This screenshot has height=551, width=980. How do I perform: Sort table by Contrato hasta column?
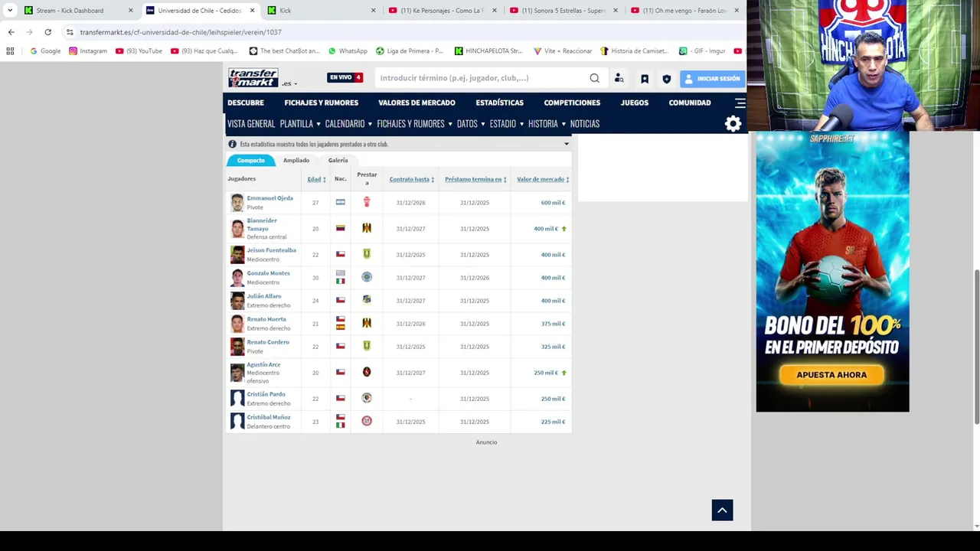(x=411, y=179)
